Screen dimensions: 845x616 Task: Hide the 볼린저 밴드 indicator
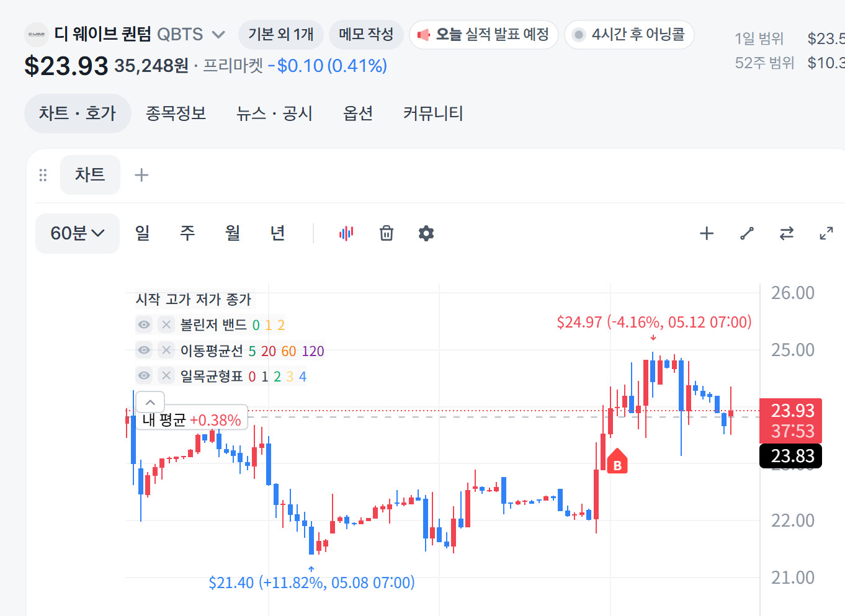point(144,324)
